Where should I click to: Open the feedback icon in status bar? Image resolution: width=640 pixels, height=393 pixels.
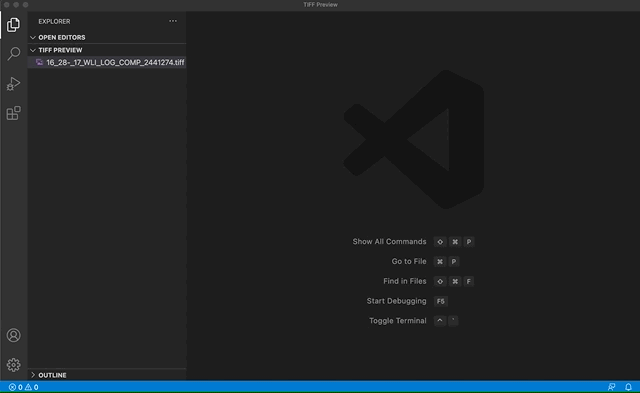pyautogui.click(x=611, y=387)
